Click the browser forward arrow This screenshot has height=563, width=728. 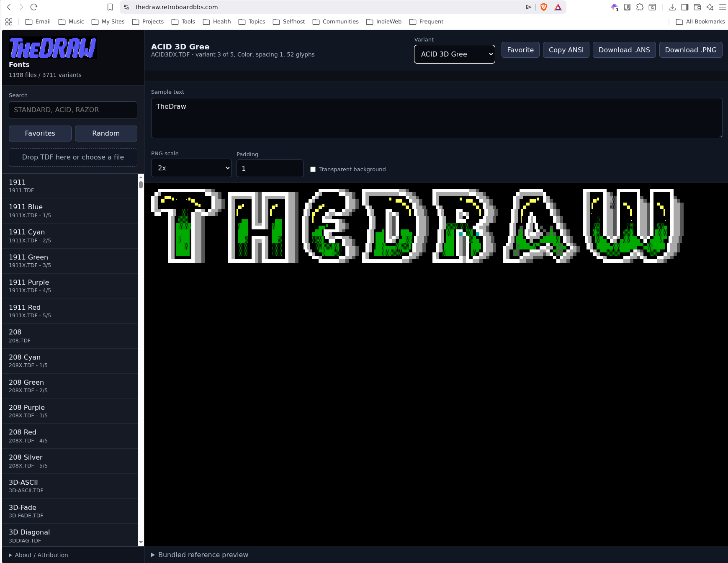click(21, 7)
